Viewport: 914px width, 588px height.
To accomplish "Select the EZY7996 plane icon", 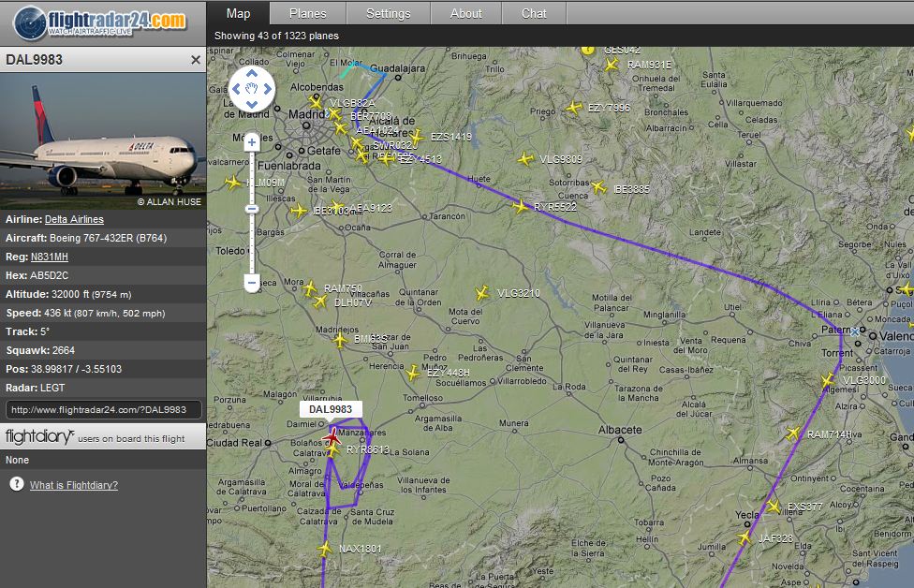I will 573,108.
